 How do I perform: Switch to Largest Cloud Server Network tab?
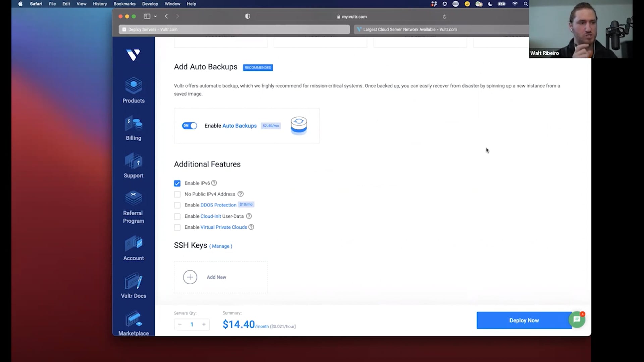(x=409, y=29)
